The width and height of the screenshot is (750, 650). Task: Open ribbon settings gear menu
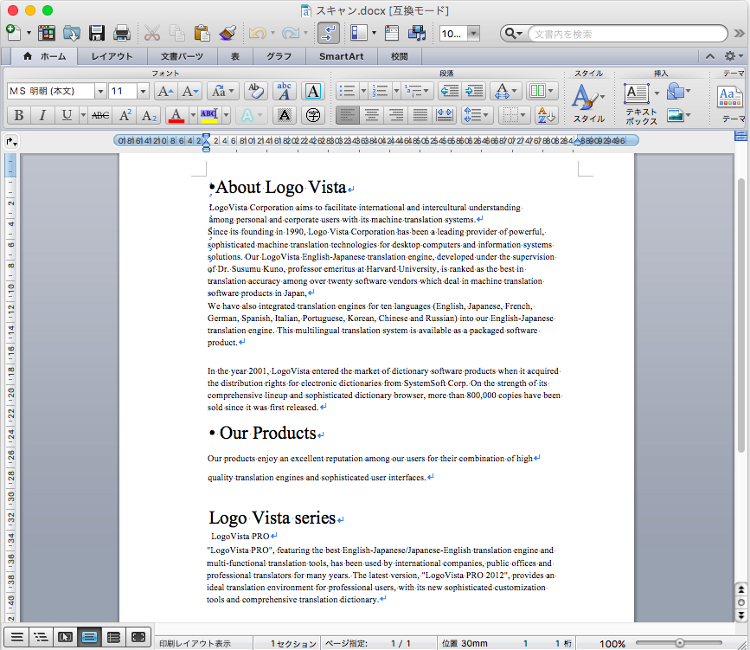click(732, 56)
